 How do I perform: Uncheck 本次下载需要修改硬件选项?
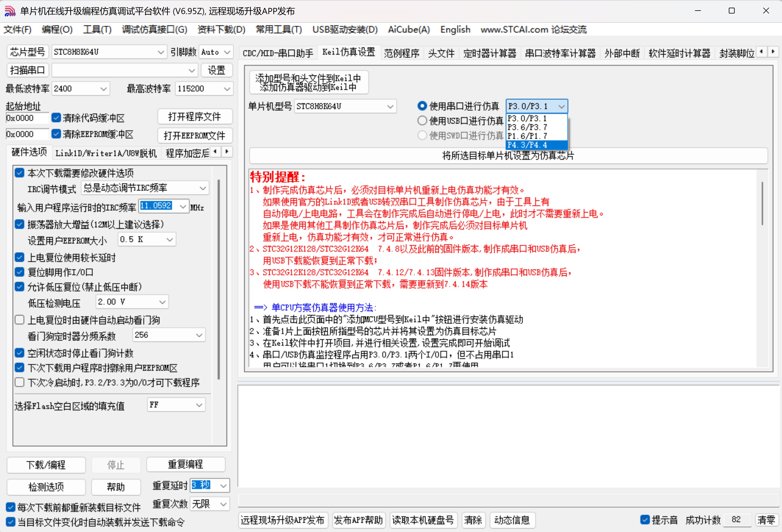19,173
